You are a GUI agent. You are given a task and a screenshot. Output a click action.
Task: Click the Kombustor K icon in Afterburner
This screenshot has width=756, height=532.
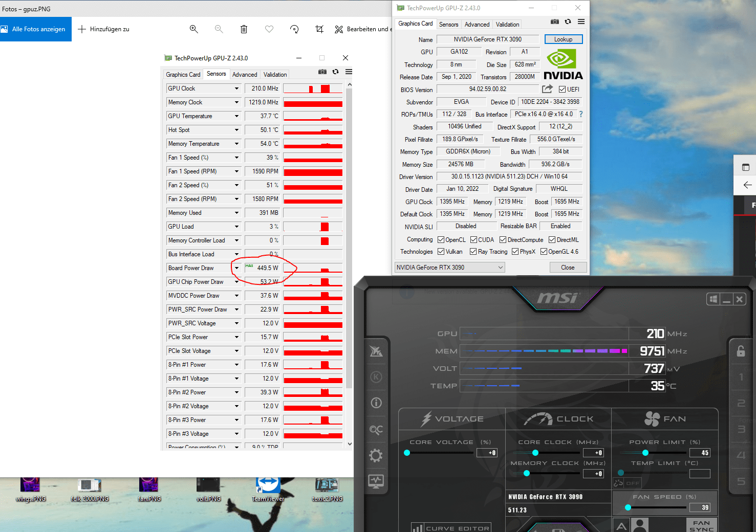tap(376, 377)
